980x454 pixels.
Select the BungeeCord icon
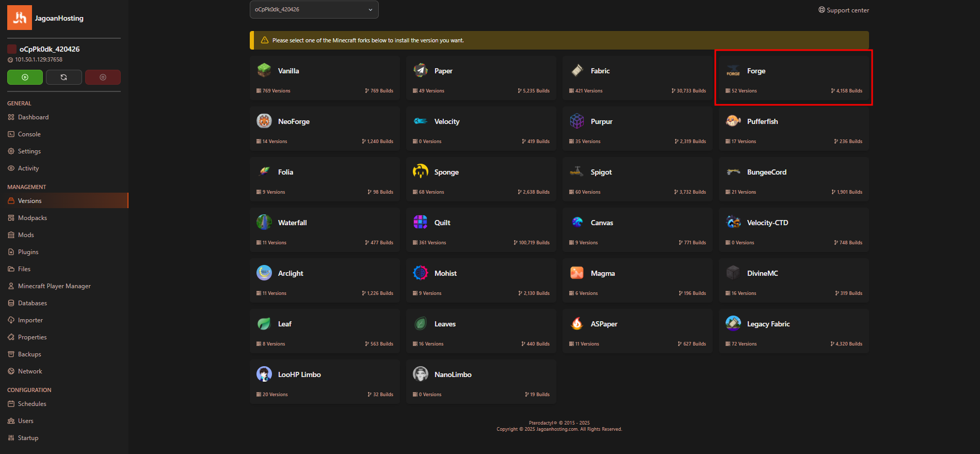point(733,171)
